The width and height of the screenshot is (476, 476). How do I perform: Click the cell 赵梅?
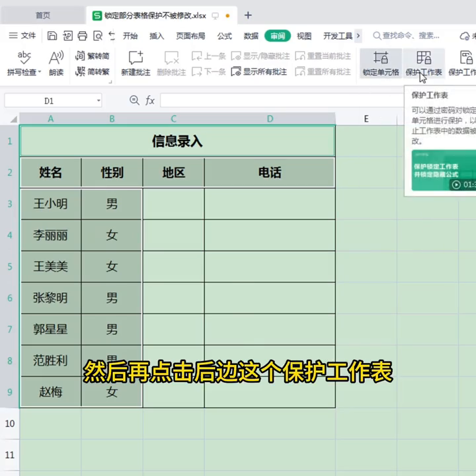point(51,392)
